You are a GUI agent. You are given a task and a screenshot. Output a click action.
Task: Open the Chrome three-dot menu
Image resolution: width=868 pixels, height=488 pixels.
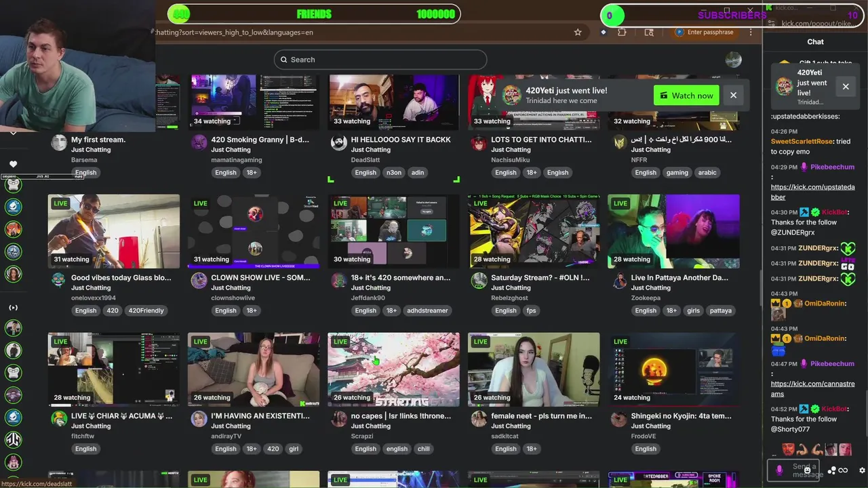pyautogui.click(x=751, y=32)
